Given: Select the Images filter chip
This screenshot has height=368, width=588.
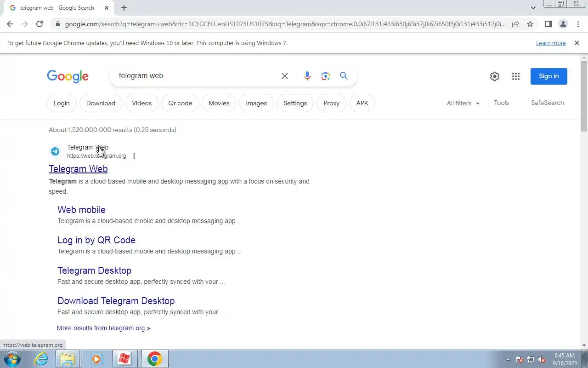Looking at the screenshot, I should (256, 103).
